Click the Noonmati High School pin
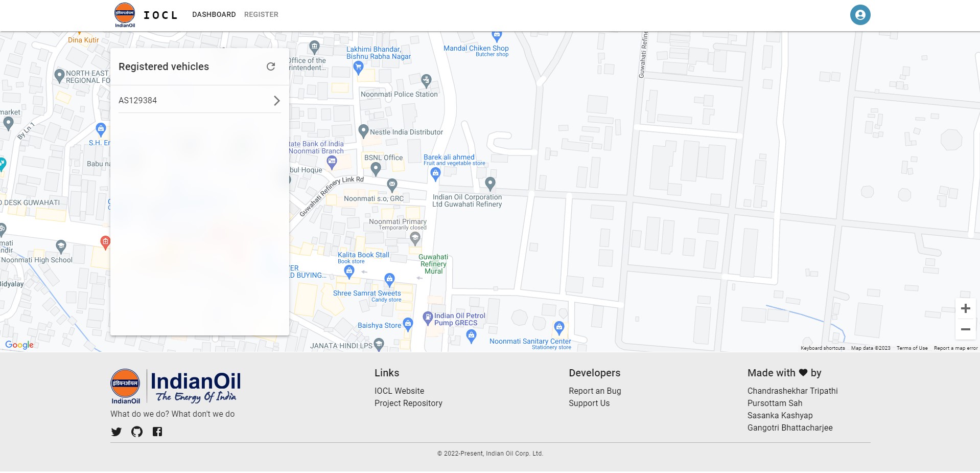980x473 pixels. (x=61, y=247)
